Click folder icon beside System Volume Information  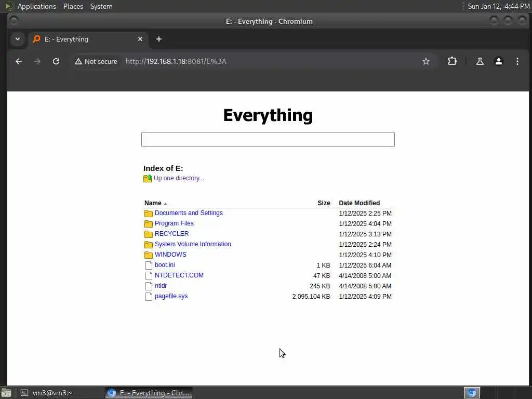(148, 245)
